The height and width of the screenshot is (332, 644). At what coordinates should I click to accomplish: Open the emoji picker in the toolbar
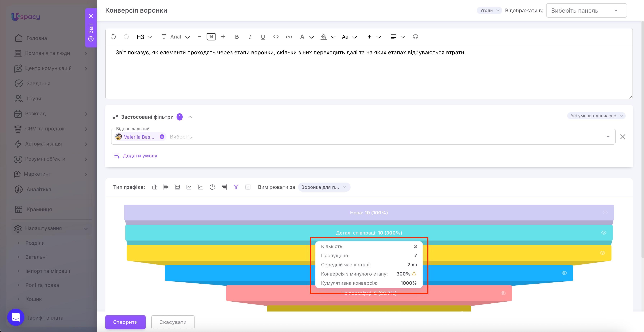(415, 37)
